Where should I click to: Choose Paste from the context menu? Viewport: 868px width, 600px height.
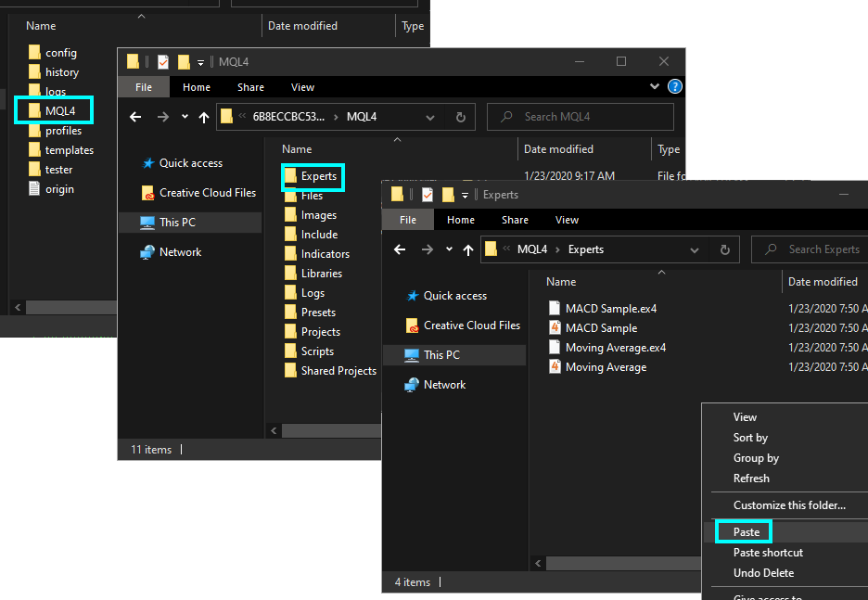(747, 532)
